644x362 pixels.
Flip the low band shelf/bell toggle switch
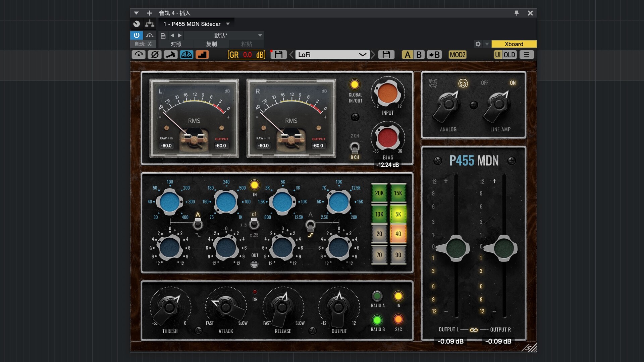pos(198,224)
